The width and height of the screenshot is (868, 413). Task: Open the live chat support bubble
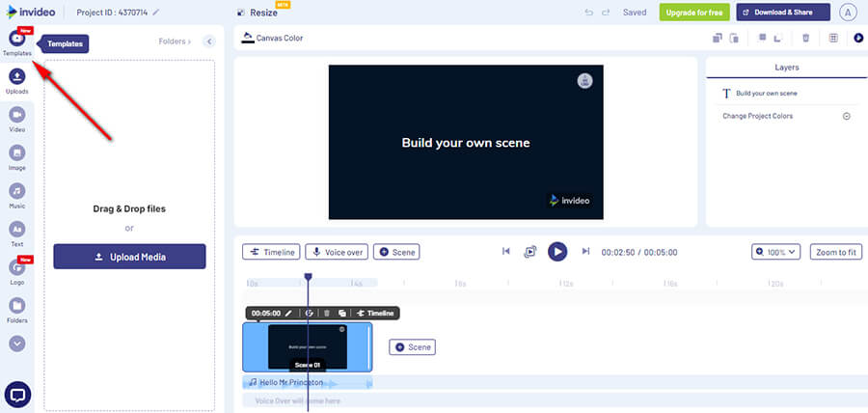pos(17,394)
